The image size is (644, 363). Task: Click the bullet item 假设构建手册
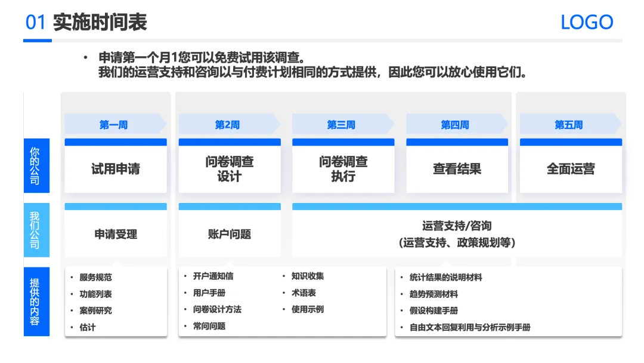point(434,310)
